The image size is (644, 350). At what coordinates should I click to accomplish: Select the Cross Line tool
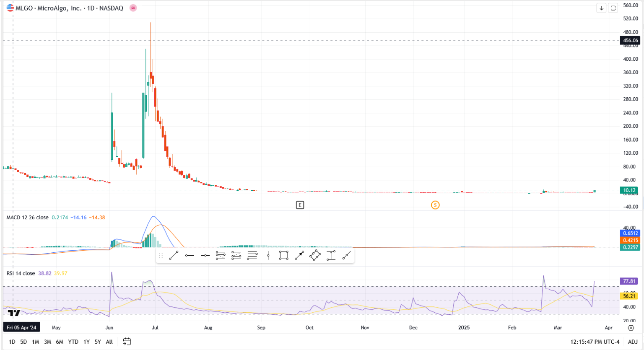pyautogui.click(x=268, y=254)
